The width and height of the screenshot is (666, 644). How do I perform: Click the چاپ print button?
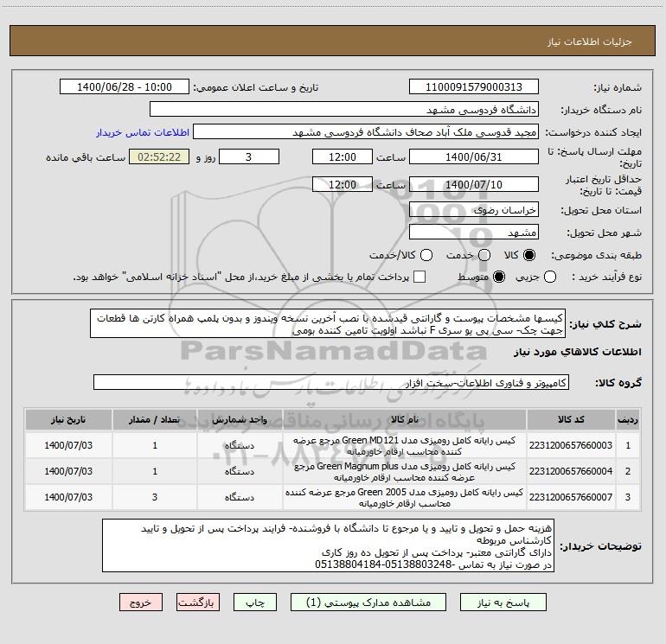click(x=255, y=603)
